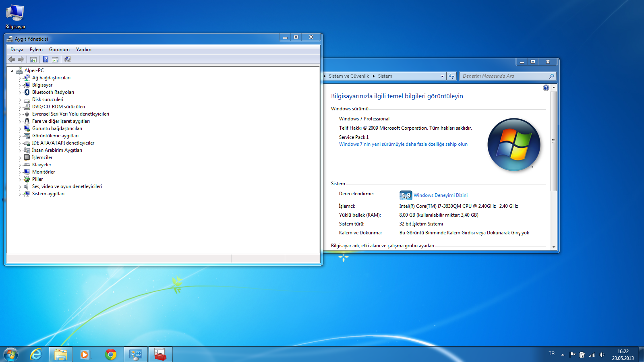Screen dimensions: 644x362
Task: Expand the Görüntü bağdaştırıcıları node
Action: point(20,129)
